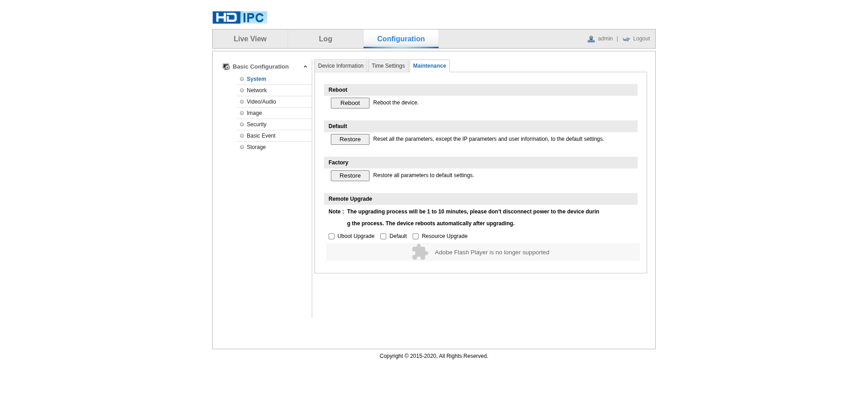Screen dimensions: 868x406
Task: Click the admin user icon
Action: click(x=591, y=39)
